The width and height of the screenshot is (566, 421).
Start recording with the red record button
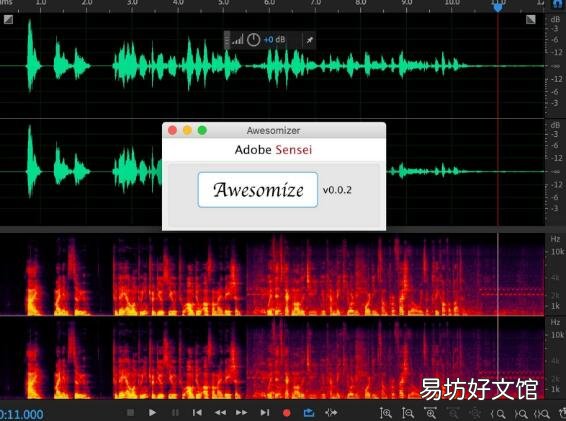coord(287,413)
